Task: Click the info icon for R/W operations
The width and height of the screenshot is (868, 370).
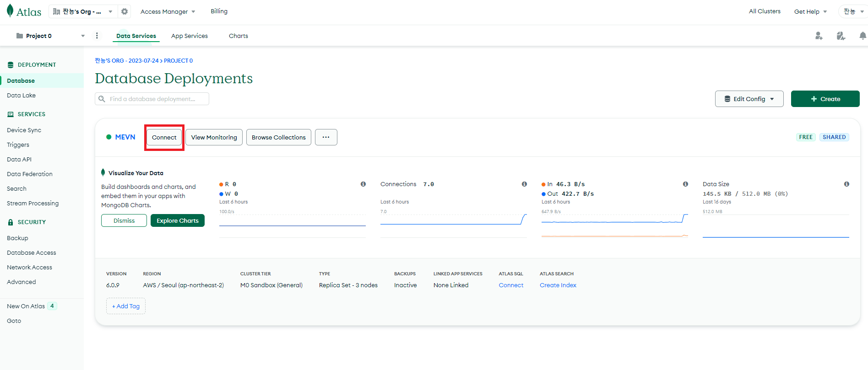Action: click(x=363, y=184)
